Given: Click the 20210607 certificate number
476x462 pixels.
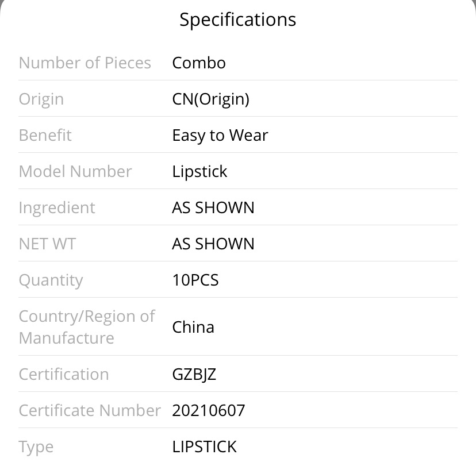Looking at the screenshot, I should 209,410.
